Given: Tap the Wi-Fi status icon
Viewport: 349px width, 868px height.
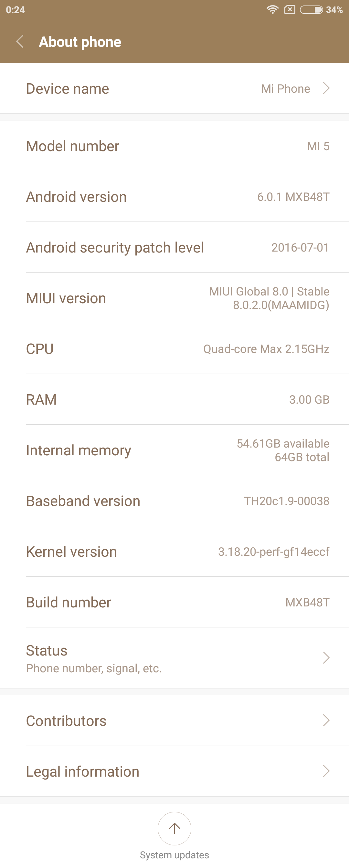Looking at the screenshot, I should pos(272,9).
